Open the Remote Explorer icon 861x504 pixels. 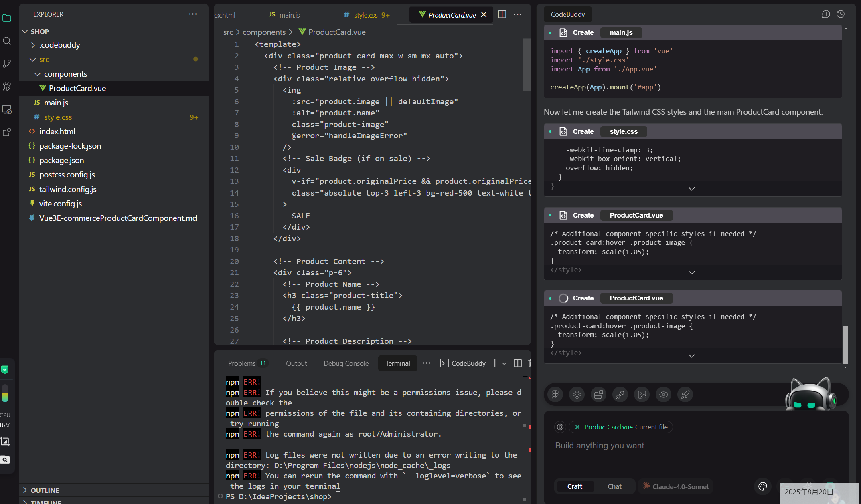[x=7, y=109]
